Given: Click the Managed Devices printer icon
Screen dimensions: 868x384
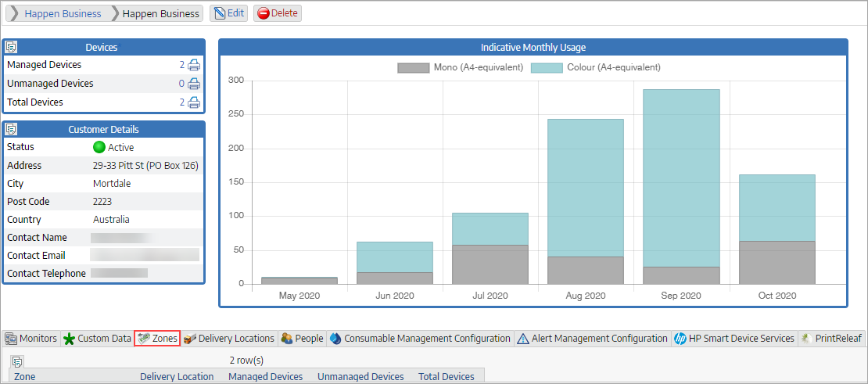Looking at the screenshot, I should coord(194,66).
